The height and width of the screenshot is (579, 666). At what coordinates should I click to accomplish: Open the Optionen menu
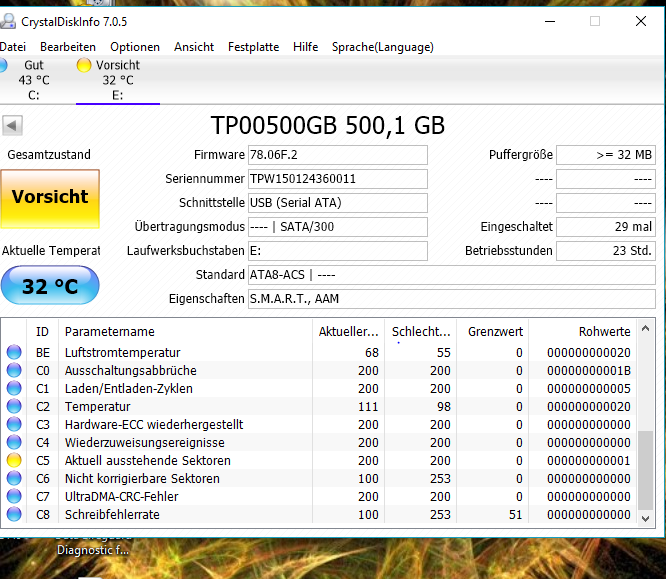point(135,47)
